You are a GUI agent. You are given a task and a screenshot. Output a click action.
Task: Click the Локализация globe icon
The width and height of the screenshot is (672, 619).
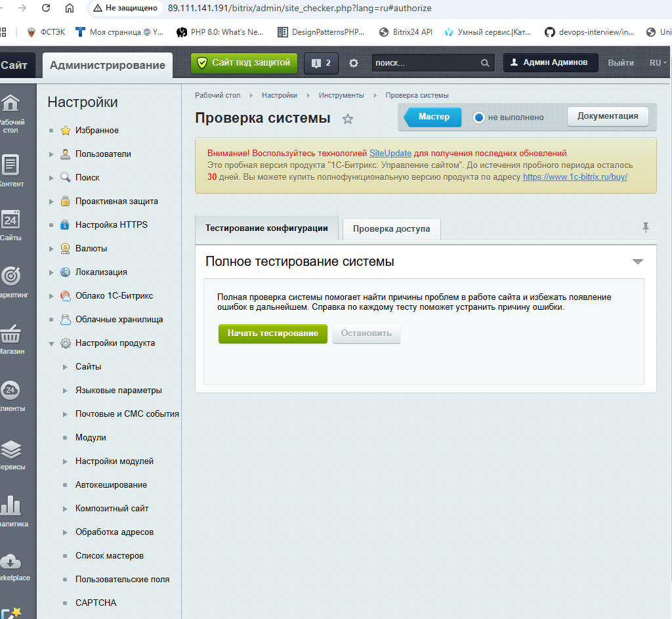pyautogui.click(x=66, y=272)
